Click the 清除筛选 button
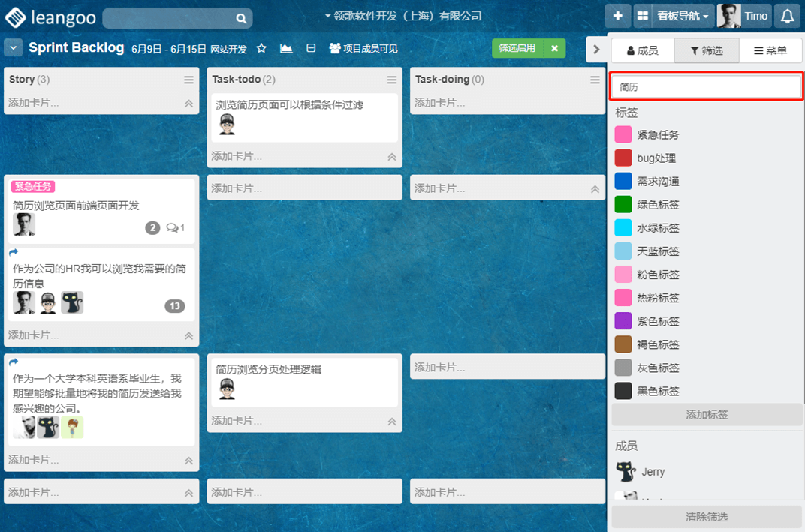This screenshot has height=532, width=805. (706, 517)
